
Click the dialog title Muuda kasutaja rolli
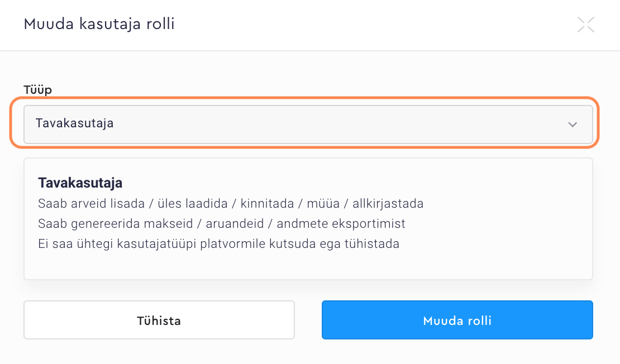(99, 25)
